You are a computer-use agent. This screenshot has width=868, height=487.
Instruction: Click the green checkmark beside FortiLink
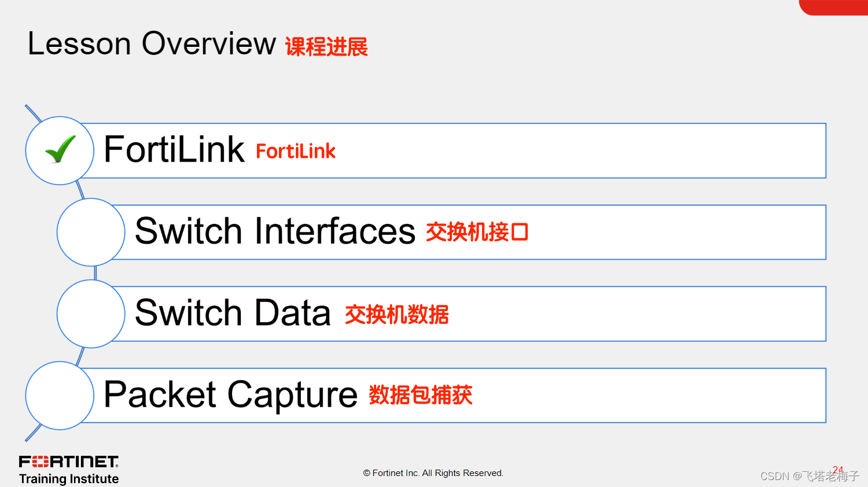click(60, 149)
